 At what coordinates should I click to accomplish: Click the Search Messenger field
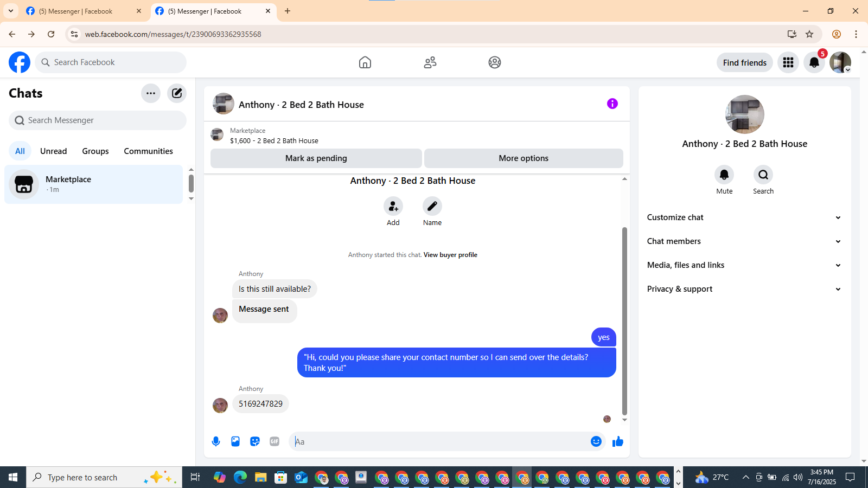(x=98, y=120)
